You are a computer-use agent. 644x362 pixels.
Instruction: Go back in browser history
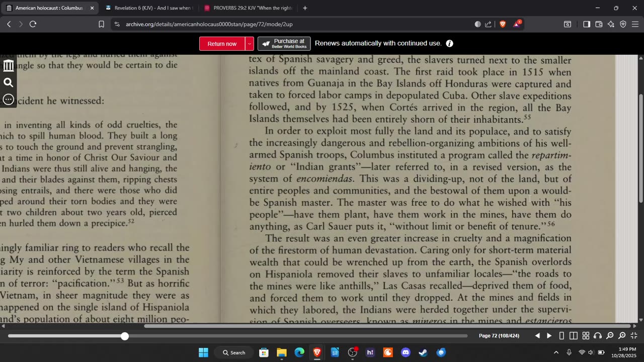pyautogui.click(x=9, y=24)
